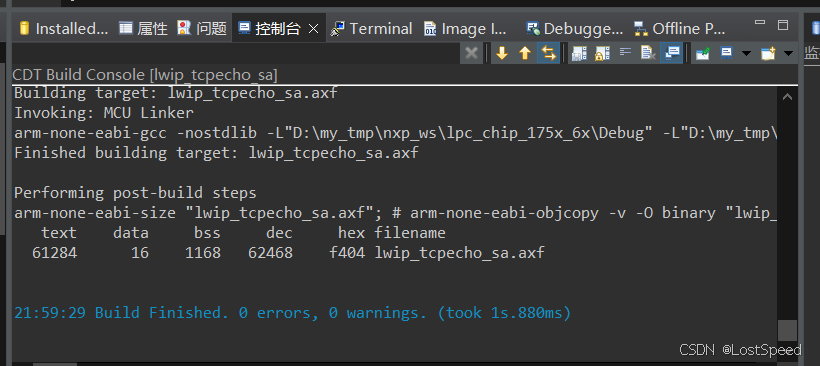820x366 pixels.
Task: Click the open new console icon
Action: point(768,53)
